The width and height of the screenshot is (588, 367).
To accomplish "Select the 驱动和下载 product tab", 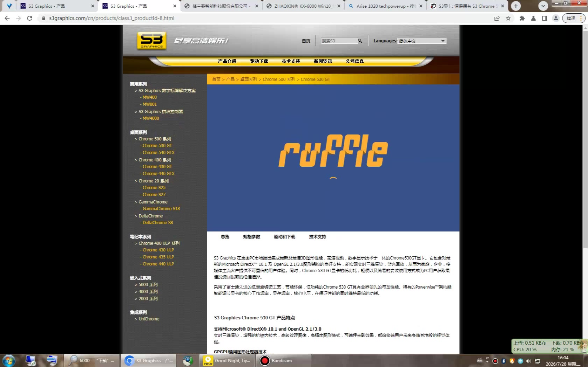I will coord(285,237).
